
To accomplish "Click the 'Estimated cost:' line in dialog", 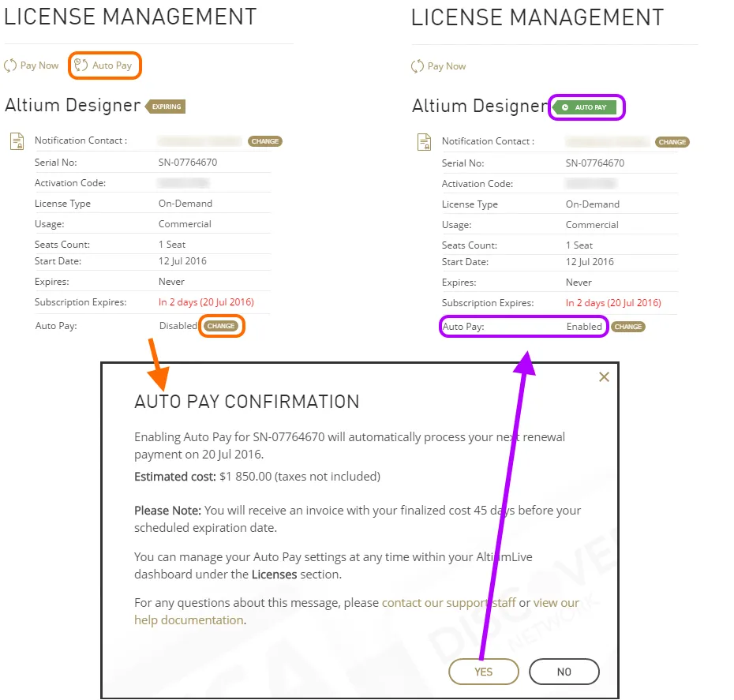I will point(257,477).
